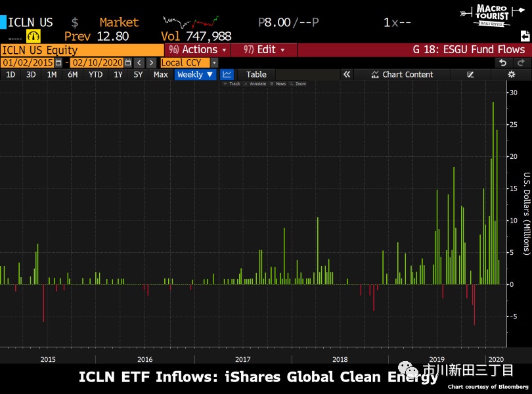Image resolution: width=532 pixels, height=394 pixels.
Task: Click G 18: ESGU Fund Flows title
Action: coord(469,49)
